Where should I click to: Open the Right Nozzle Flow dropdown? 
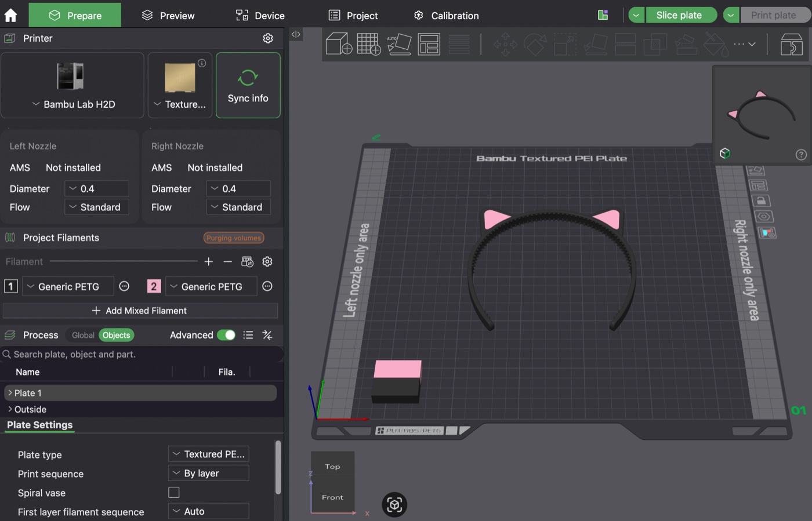[238, 207]
